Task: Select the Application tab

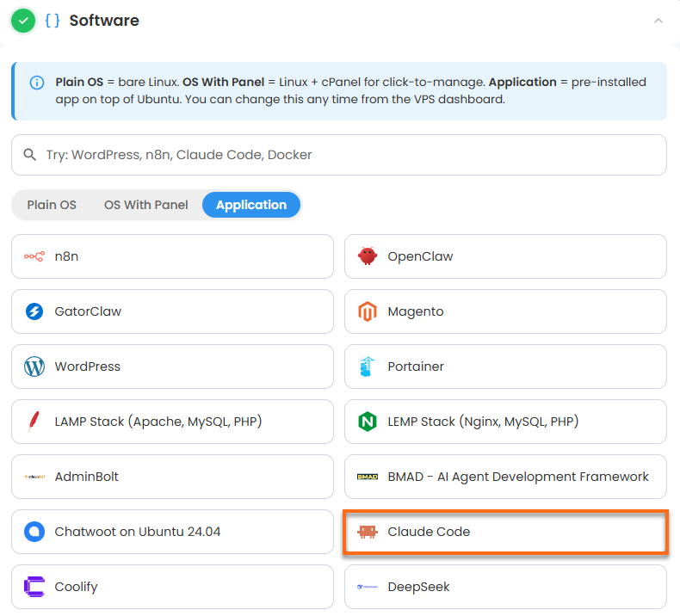Action: click(x=251, y=205)
